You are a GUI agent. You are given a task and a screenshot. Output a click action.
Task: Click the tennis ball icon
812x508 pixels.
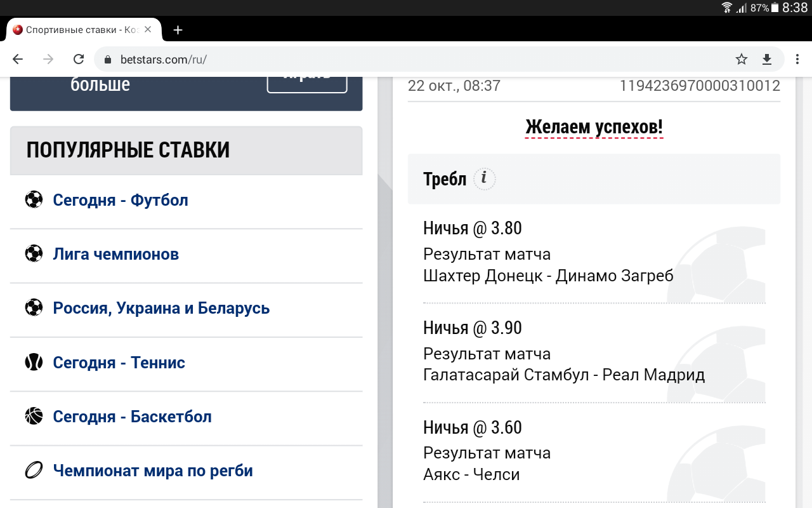click(34, 363)
